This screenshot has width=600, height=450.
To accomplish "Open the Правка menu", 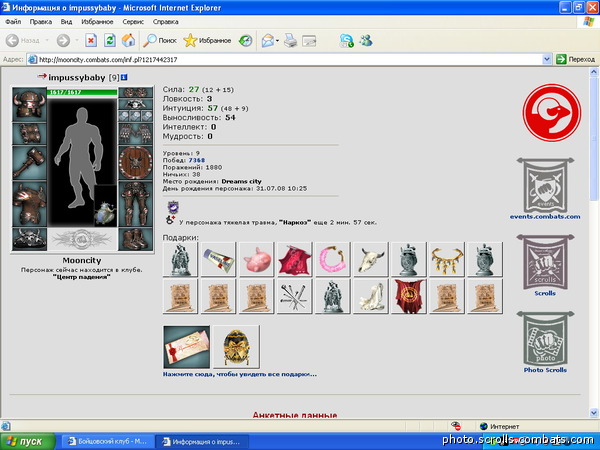I will (x=41, y=22).
